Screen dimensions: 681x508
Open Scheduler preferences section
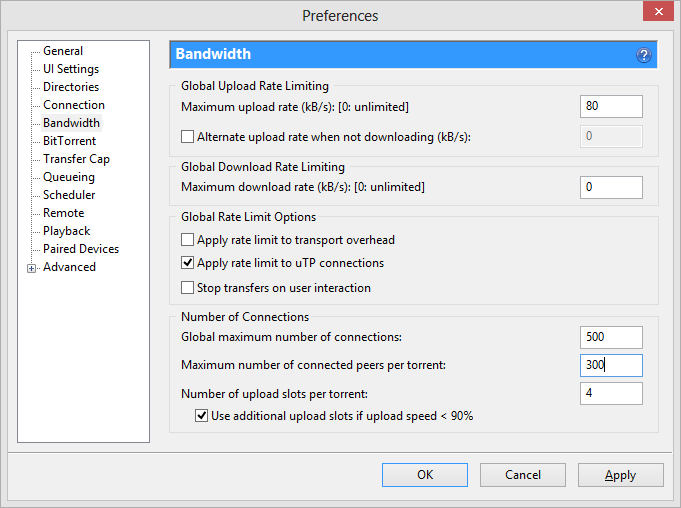[x=69, y=195]
